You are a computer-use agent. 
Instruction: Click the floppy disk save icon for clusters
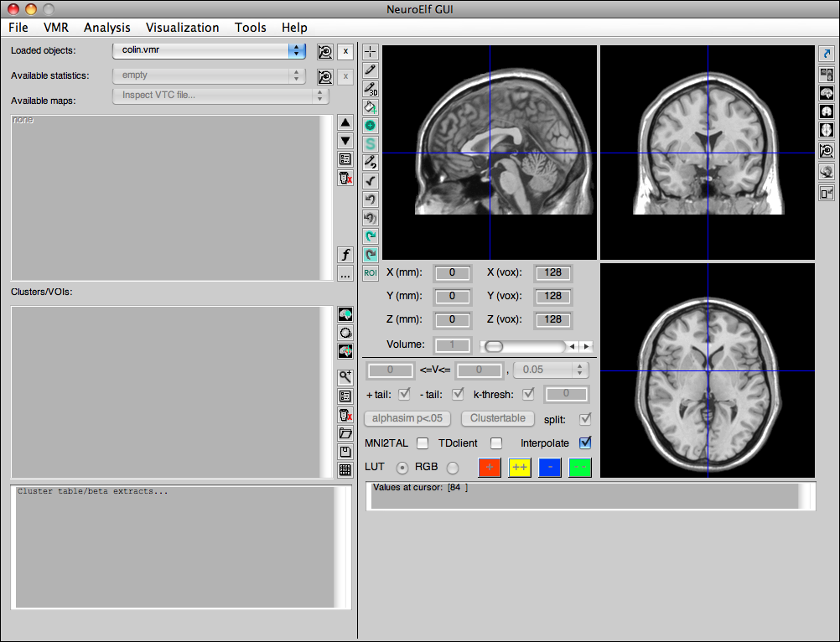(x=345, y=452)
